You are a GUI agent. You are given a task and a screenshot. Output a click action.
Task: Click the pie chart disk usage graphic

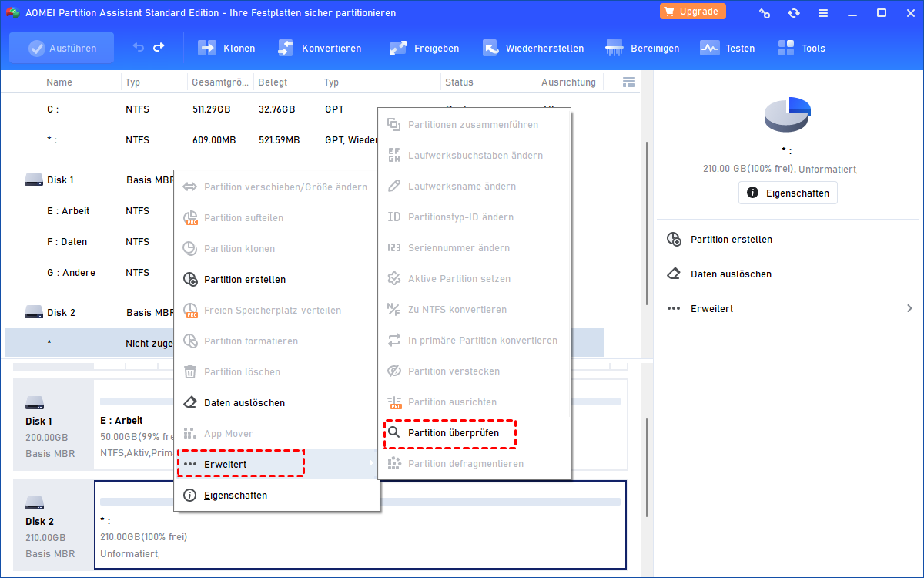click(x=787, y=114)
